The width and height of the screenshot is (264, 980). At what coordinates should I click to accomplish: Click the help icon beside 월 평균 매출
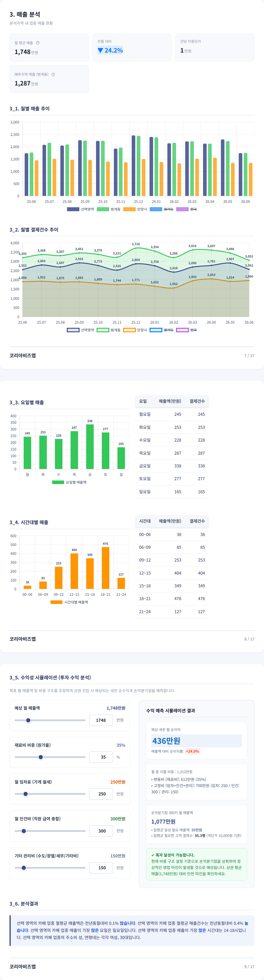point(38,43)
